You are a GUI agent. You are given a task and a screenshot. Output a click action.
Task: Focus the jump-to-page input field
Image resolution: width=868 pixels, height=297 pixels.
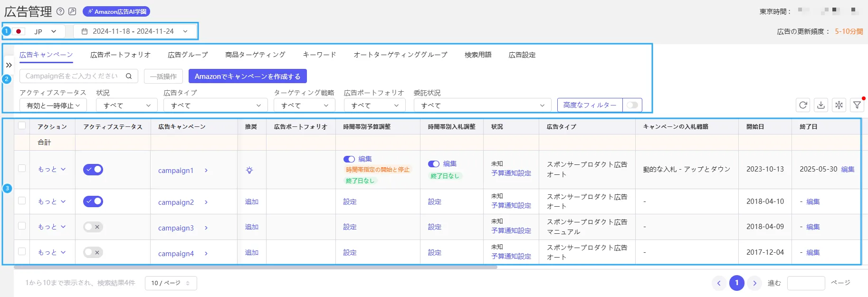coord(806,283)
